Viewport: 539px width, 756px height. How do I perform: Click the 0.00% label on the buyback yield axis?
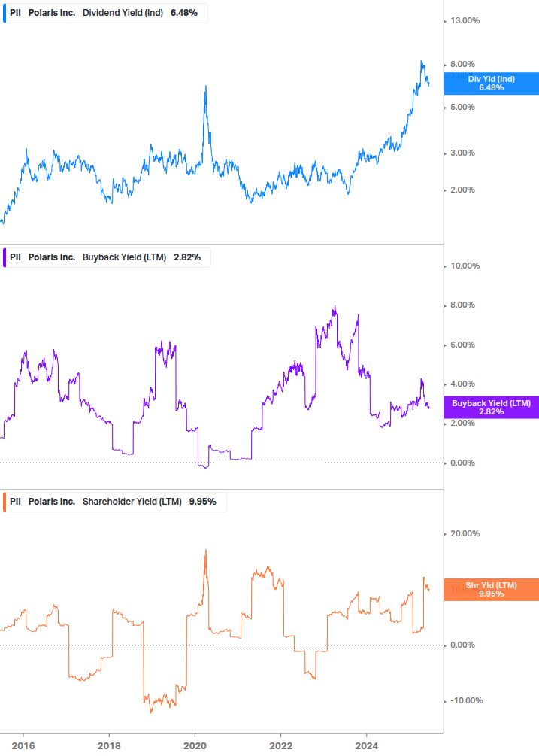click(462, 463)
